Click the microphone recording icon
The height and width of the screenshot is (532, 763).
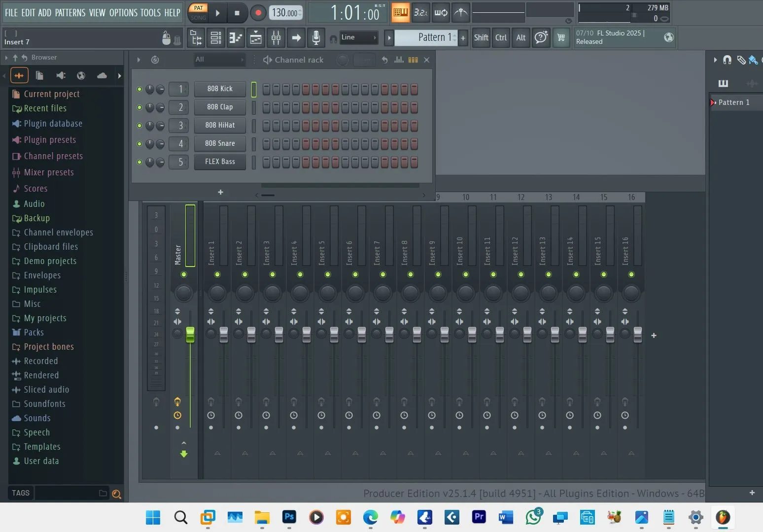click(316, 37)
